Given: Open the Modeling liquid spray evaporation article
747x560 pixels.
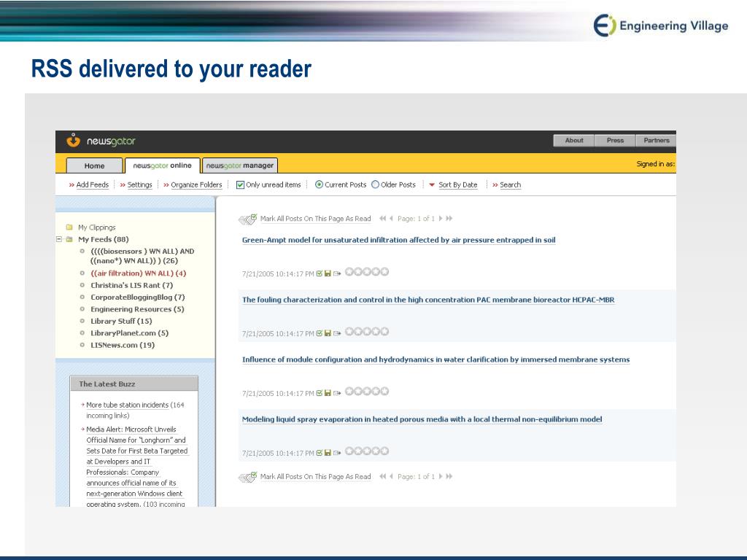Looking at the screenshot, I should pyautogui.click(x=422, y=419).
